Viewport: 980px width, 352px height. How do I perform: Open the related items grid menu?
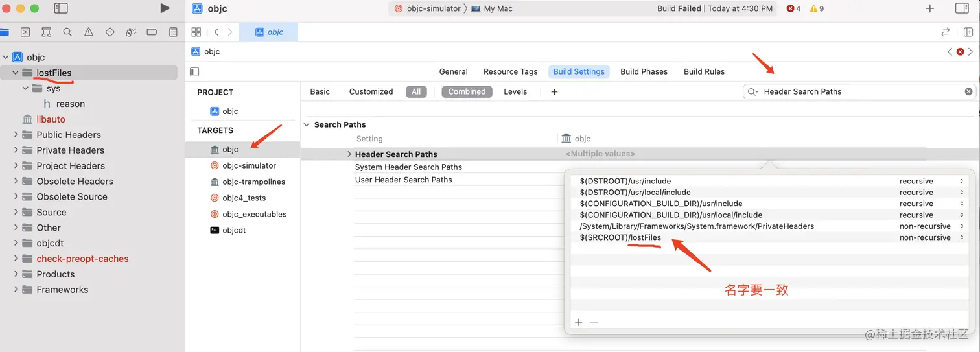(196, 32)
